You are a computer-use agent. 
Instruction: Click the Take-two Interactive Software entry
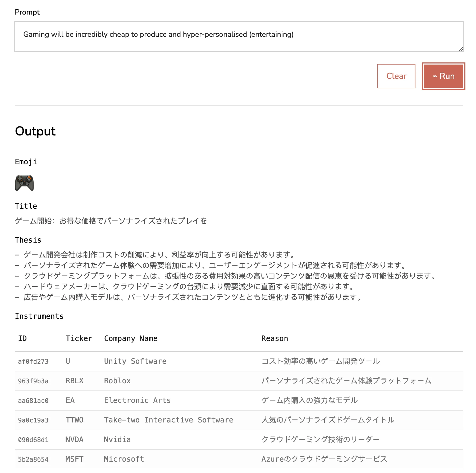168,420
